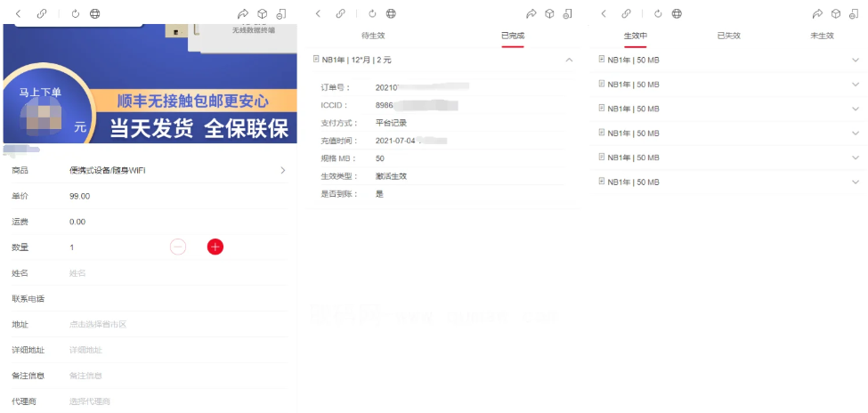Viewport: 868px width, 413px height.
Task: Share the 已完成 records page
Action: (531, 14)
